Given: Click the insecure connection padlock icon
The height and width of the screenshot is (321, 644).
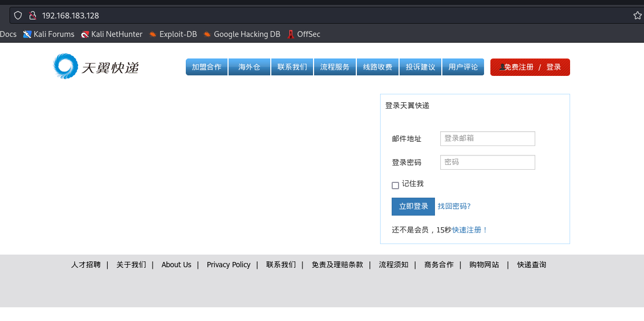Looking at the screenshot, I should [x=32, y=15].
